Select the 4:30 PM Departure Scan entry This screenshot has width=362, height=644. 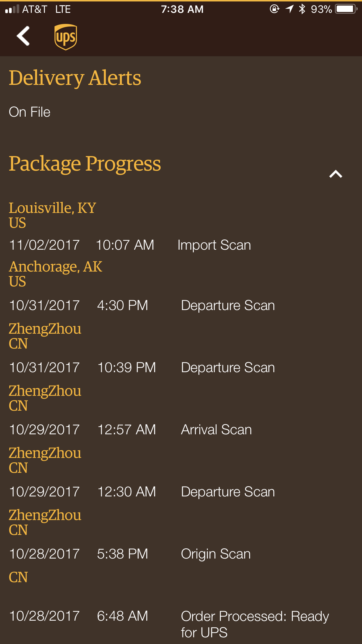point(228,305)
